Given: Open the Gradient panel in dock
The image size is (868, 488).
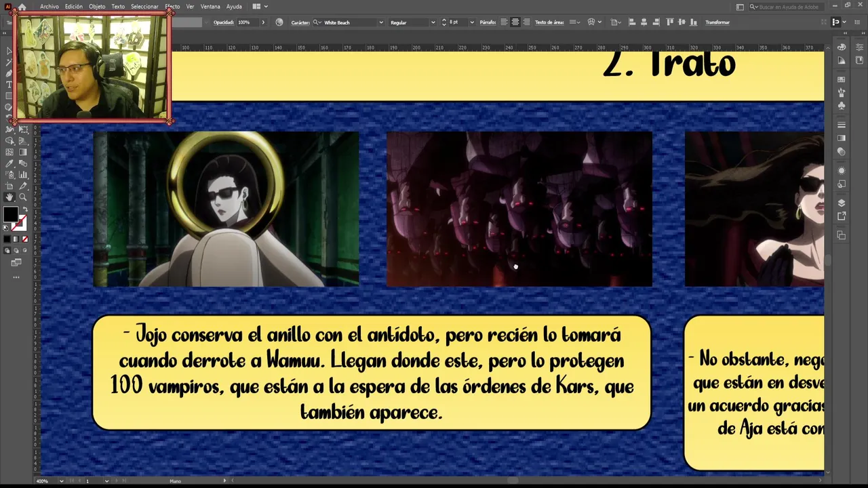Looking at the screenshot, I should tap(842, 138).
